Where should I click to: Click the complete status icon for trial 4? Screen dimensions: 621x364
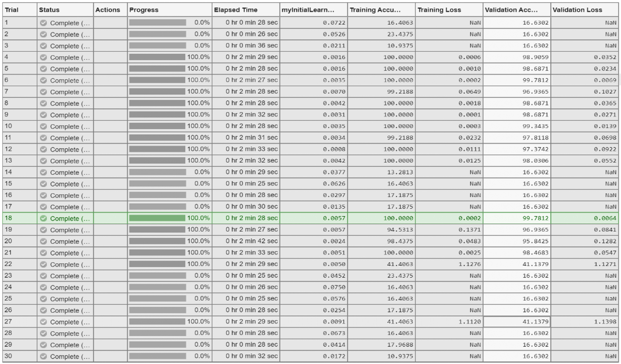(43, 57)
